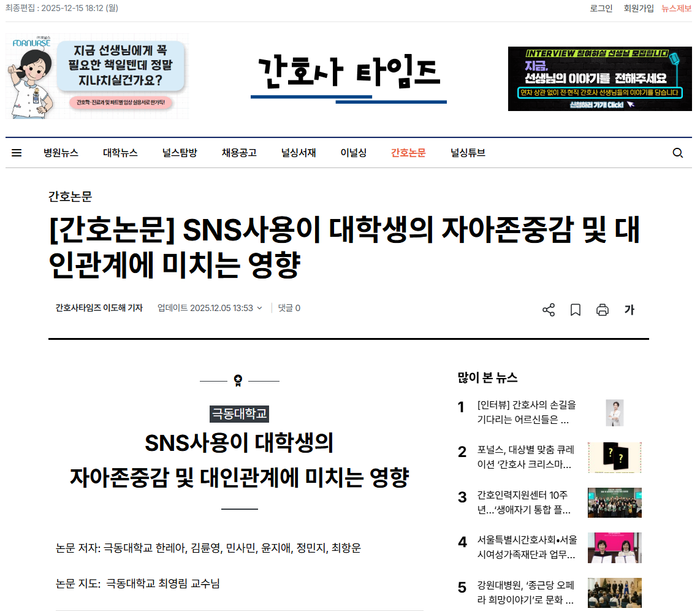Viewport: 700px width, 611px height.
Task: Click the INTERVIEW recruitment banner
Action: tap(599, 79)
